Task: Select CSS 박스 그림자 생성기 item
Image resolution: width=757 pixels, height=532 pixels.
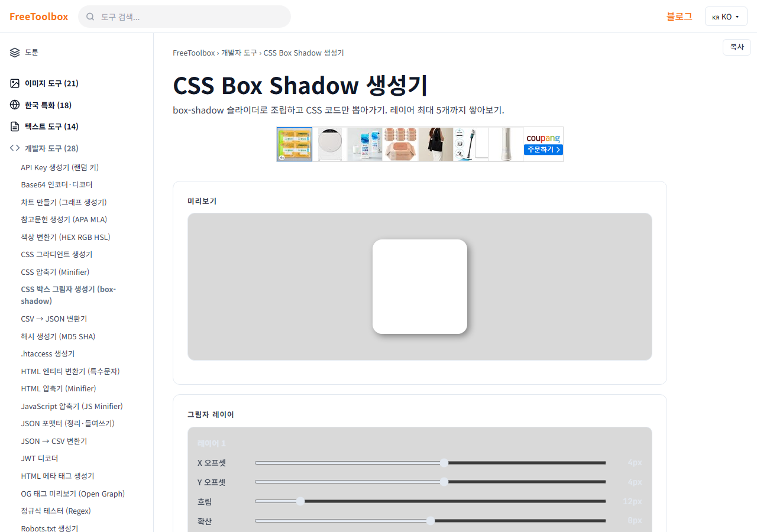Action: pos(69,295)
